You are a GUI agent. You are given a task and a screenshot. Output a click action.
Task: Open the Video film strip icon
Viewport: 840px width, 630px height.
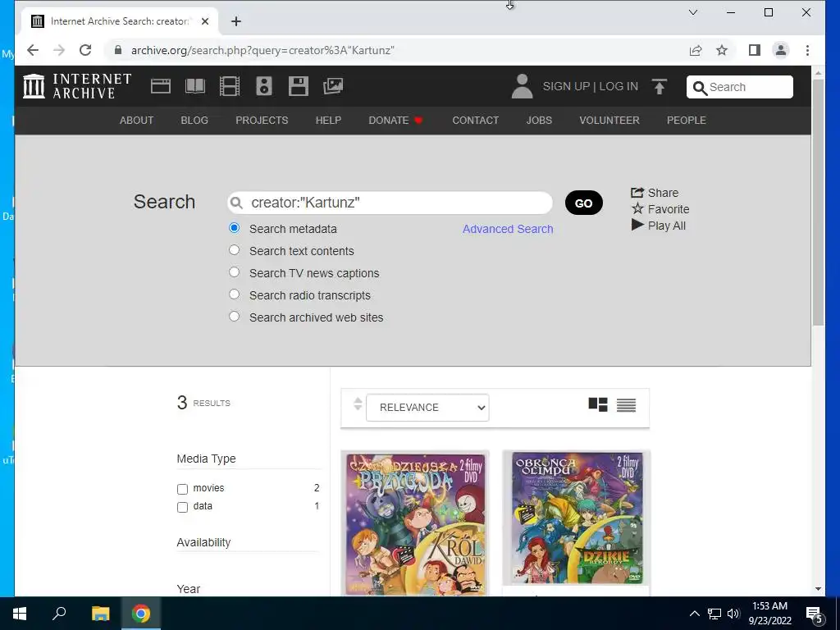pos(230,86)
